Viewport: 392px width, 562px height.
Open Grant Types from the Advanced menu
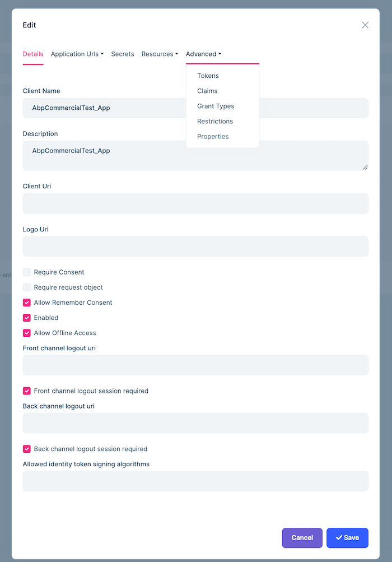[x=214, y=106]
